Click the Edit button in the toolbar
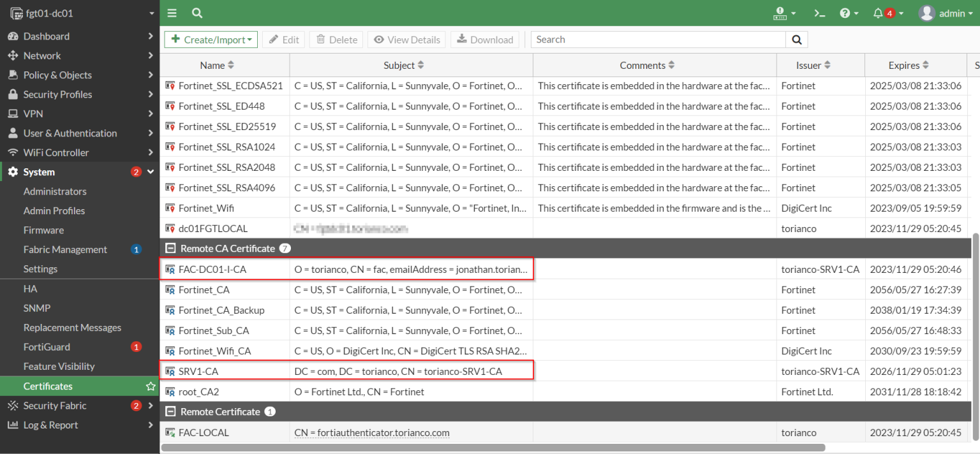Viewport: 980px width, 454px height. tap(283, 39)
